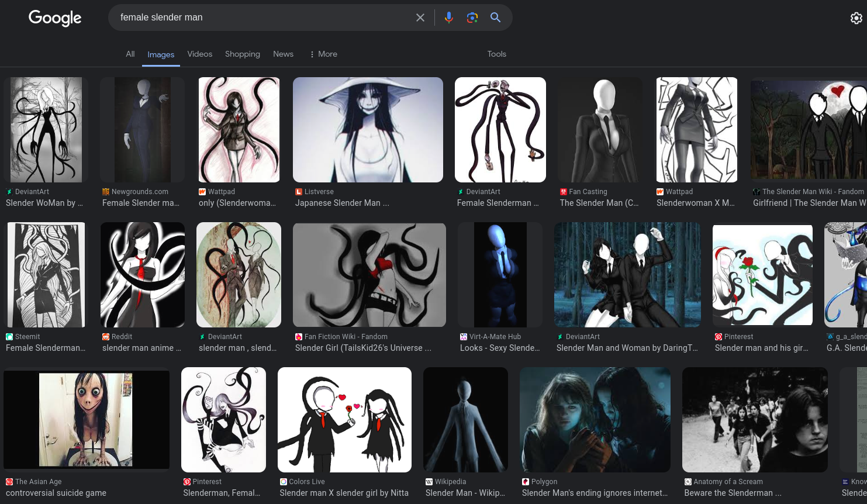Switch to the Videos tab
Image resolution: width=867 pixels, height=504 pixels.
200,54
